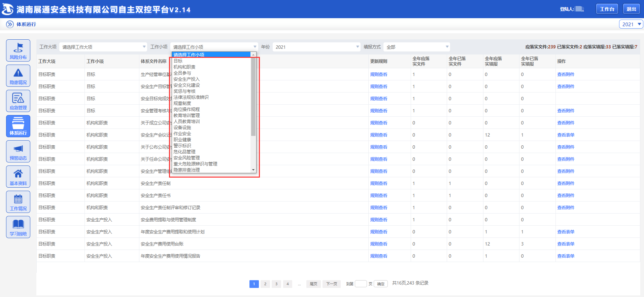
Task: Open the top-right 2021 year selector
Action: click(631, 24)
